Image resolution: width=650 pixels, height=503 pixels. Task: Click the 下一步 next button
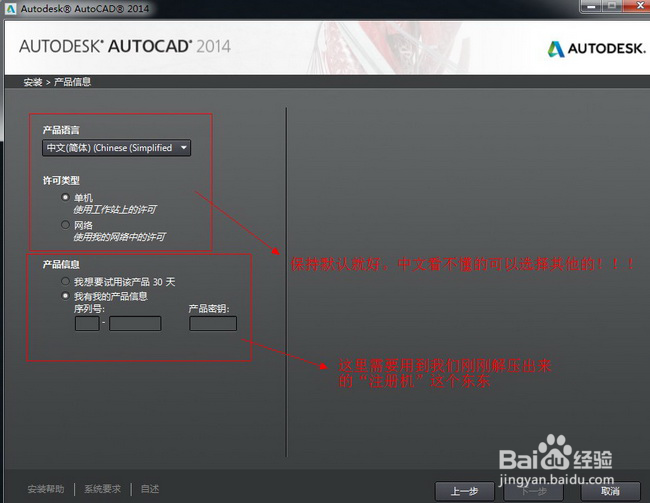pyautogui.click(x=534, y=492)
